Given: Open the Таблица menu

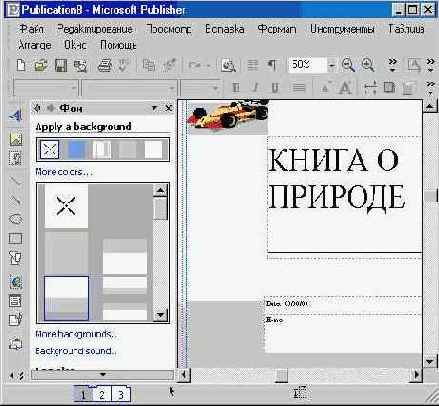Looking at the screenshot, I should (406, 29).
